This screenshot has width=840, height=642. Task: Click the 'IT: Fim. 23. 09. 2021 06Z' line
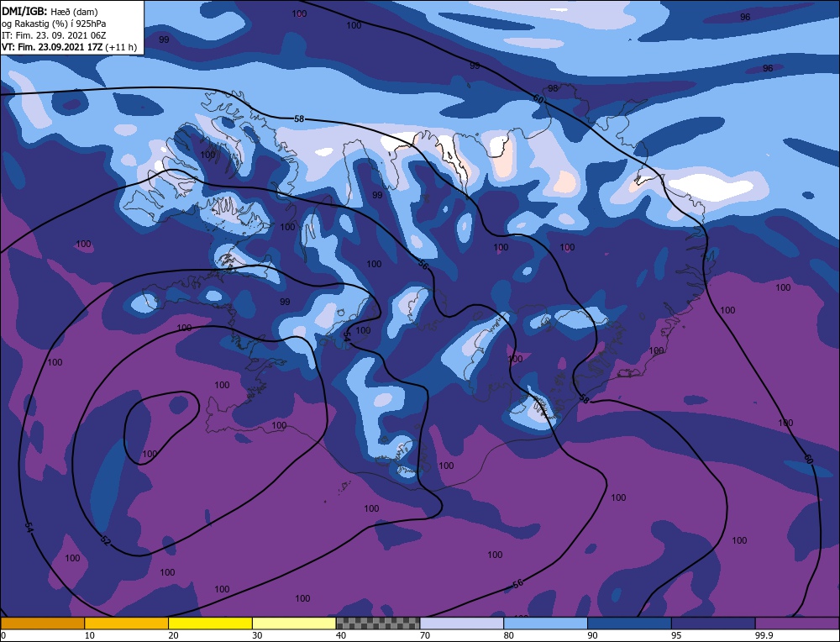53,35
